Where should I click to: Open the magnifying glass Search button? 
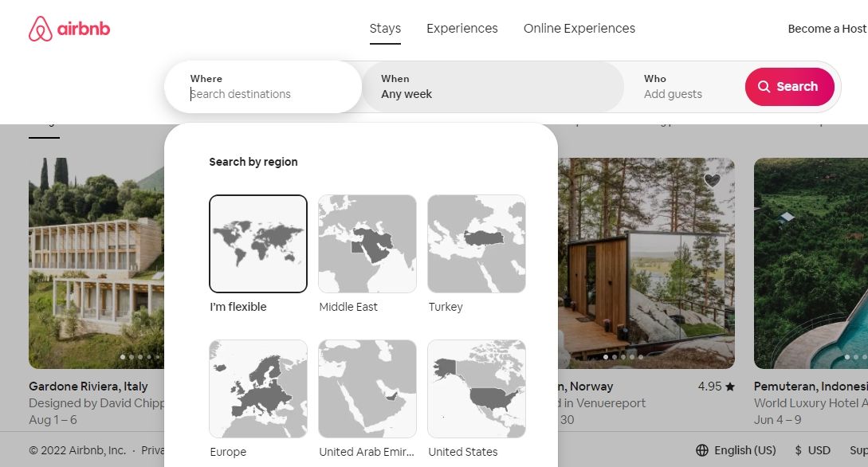coord(788,87)
